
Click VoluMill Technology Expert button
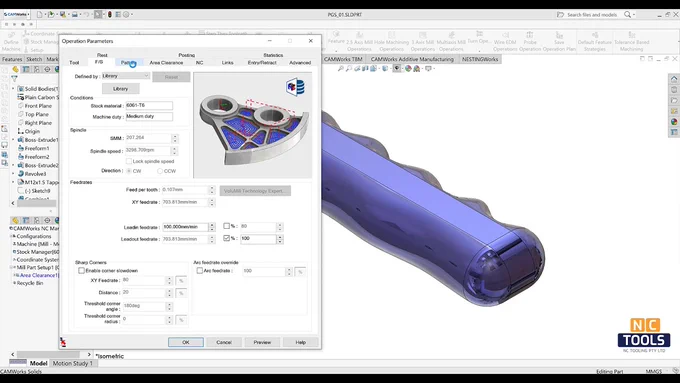point(255,191)
